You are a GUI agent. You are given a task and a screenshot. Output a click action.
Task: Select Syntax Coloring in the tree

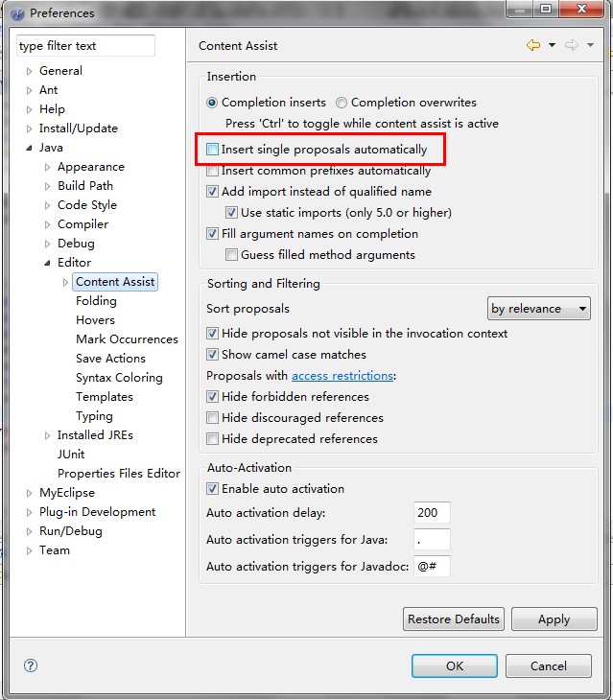click(x=119, y=378)
